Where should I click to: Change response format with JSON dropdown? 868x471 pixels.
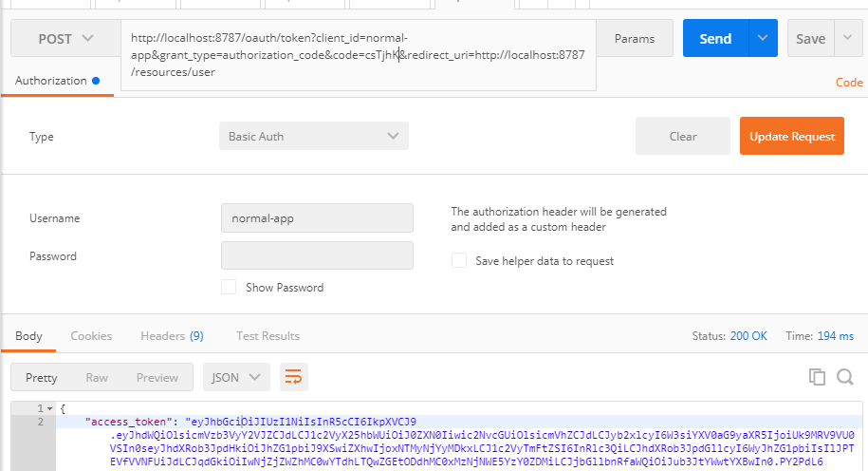tap(236, 377)
